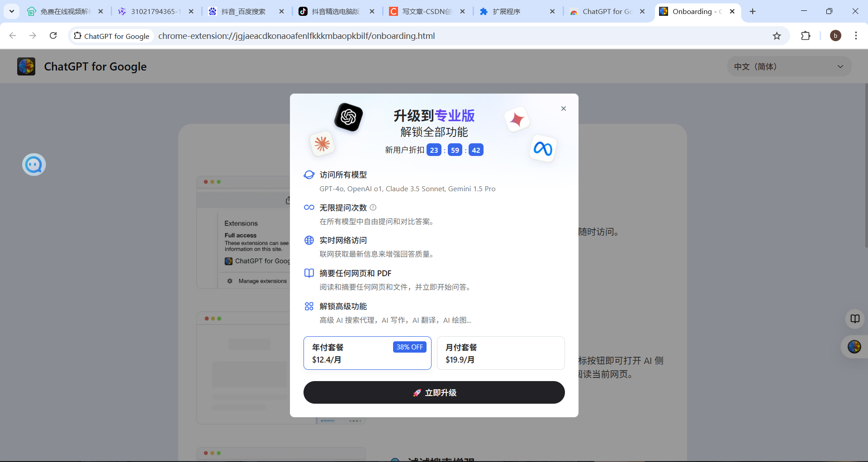Select the 年付套餐 $12.4/月 plan
The height and width of the screenshot is (462, 868).
(x=367, y=353)
